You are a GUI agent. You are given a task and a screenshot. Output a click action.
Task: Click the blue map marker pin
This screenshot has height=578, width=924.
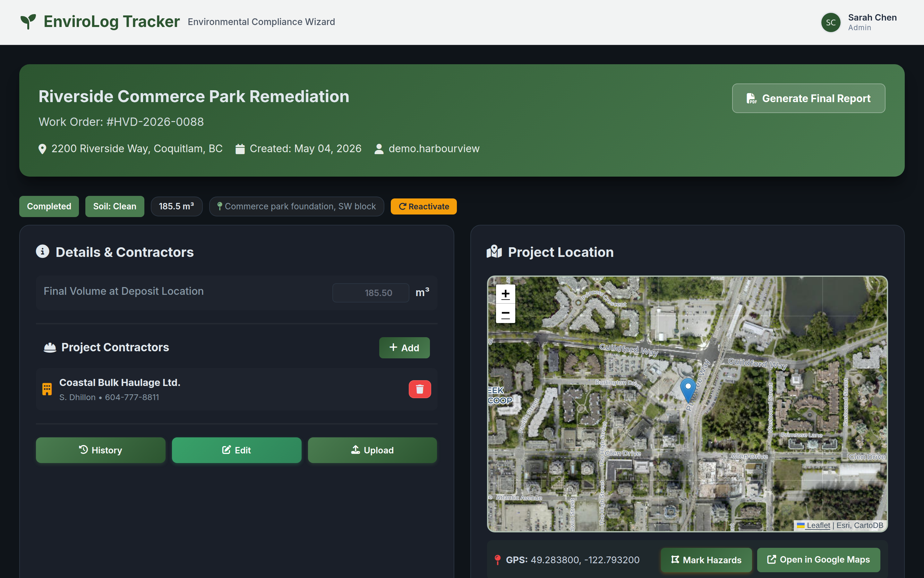point(688,390)
